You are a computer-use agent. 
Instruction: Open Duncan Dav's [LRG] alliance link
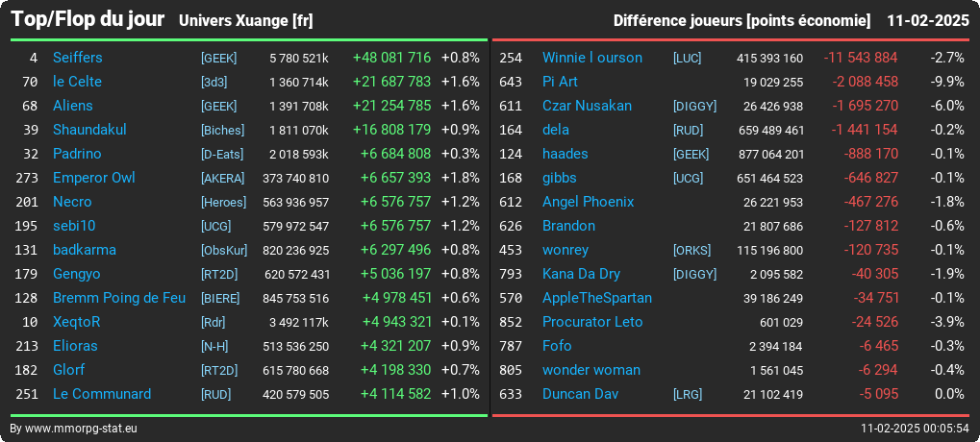tap(688, 395)
